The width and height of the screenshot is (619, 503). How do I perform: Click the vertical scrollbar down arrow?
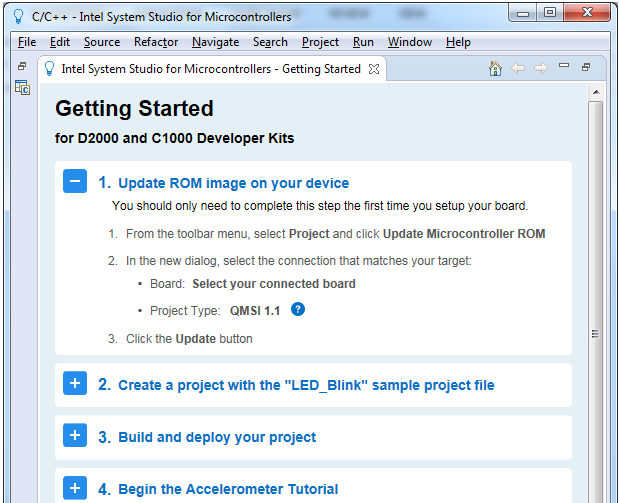point(595,496)
